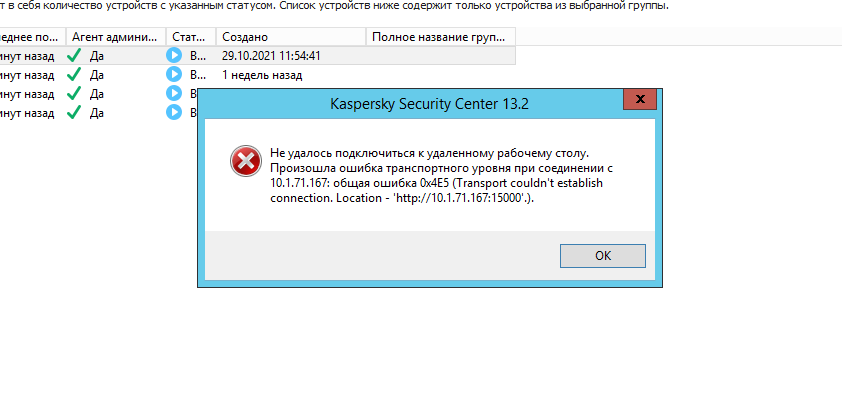
Task: Close the Kaspersky Security Center 13.2 dialog
Action: tap(639, 100)
